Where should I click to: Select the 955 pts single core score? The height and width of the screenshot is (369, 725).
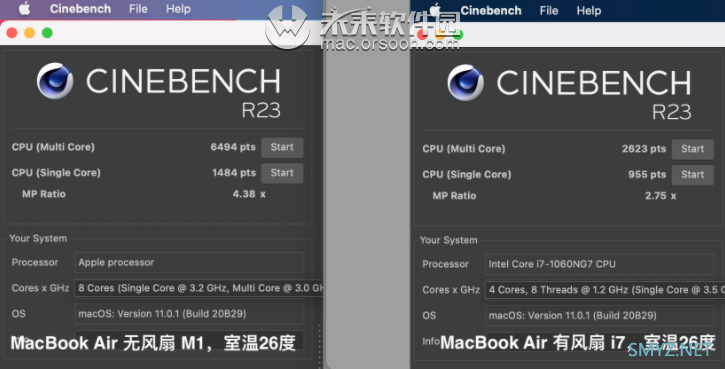647,175
